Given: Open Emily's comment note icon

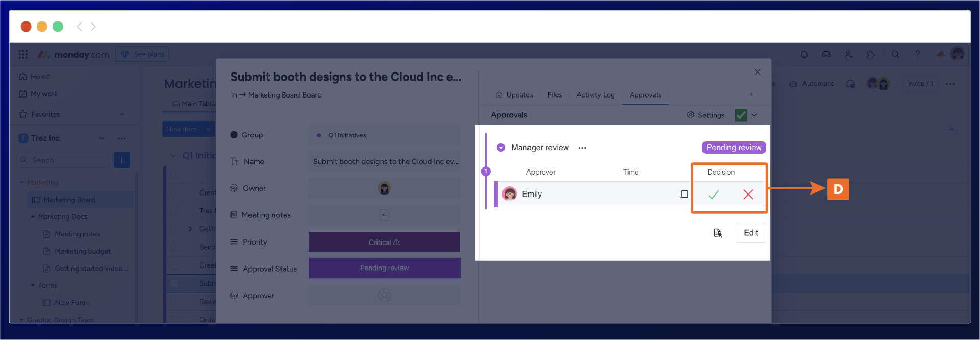Looking at the screenshot, I should click(x=684, y=195).
